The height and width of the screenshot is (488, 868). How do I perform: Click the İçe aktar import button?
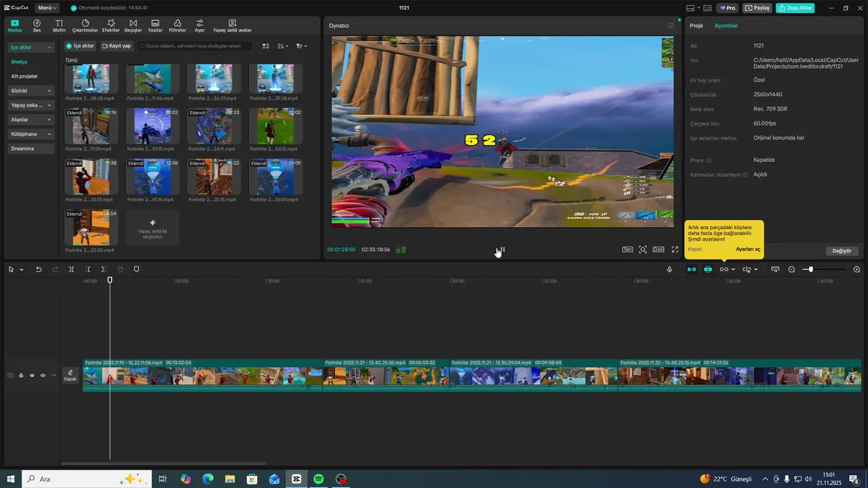point(80,46)
